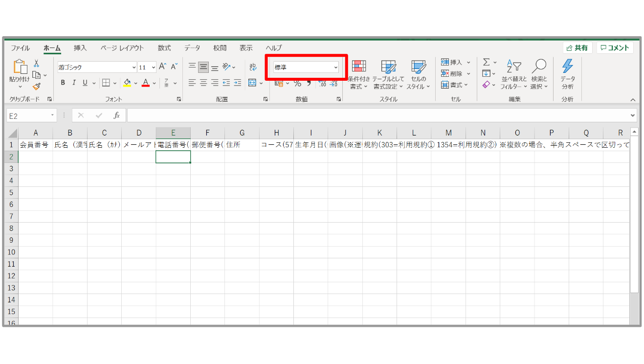Click the 検索と選択 magnifier icon
The image size is (644, 364).
pos(539,74)
